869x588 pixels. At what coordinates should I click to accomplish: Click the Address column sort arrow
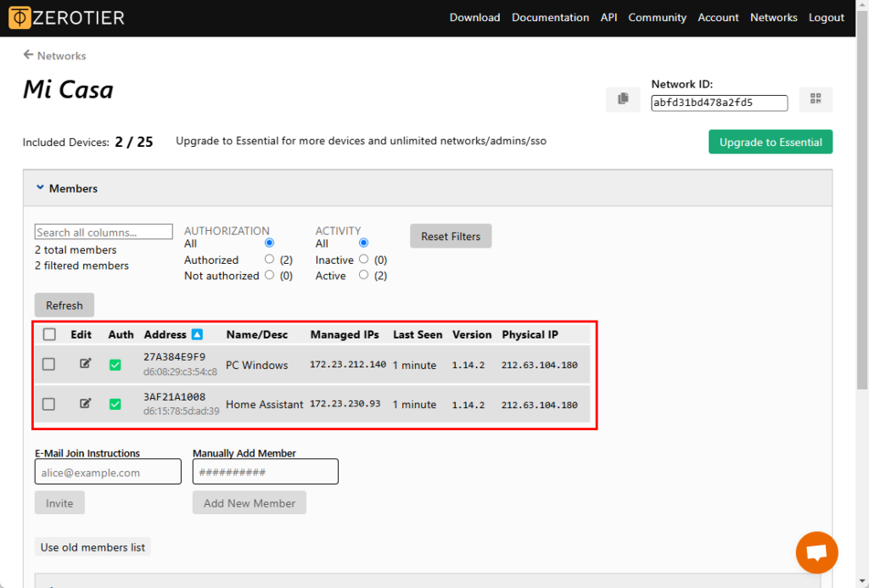(197, 335)
